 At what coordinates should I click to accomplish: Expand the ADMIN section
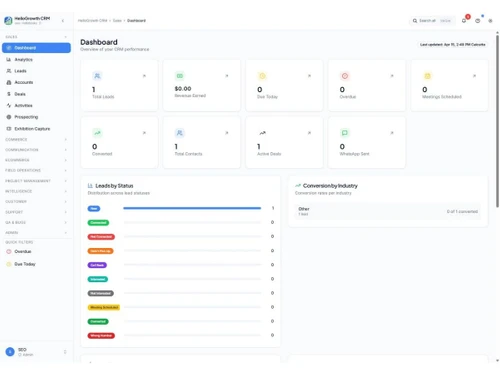coord(36,233)
